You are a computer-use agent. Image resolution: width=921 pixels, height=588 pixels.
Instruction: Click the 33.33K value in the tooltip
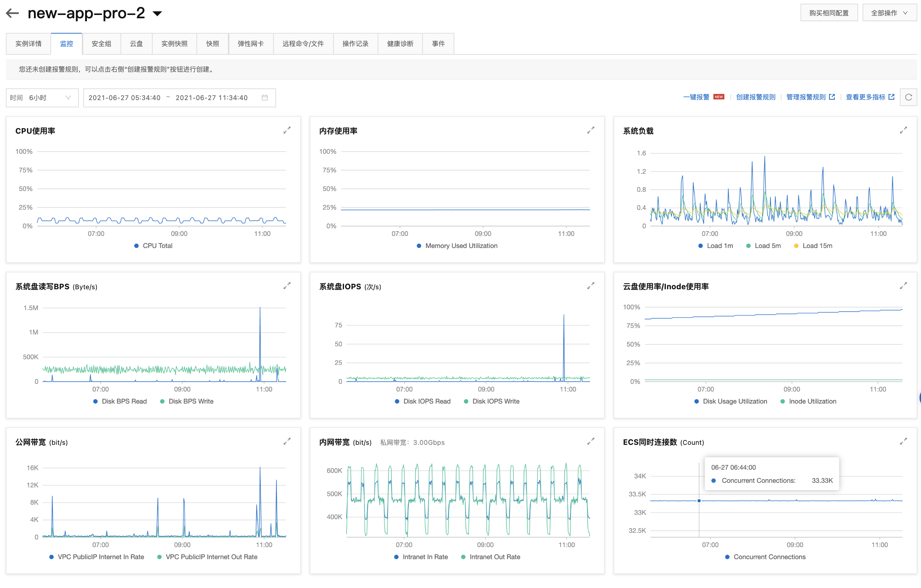click(822, 481)
